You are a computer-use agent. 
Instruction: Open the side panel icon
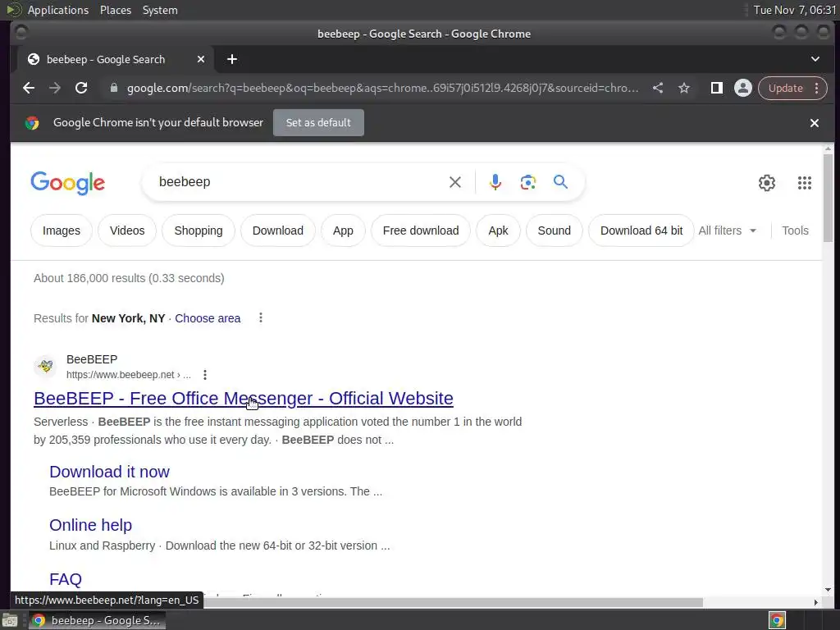tap(717, 88)
